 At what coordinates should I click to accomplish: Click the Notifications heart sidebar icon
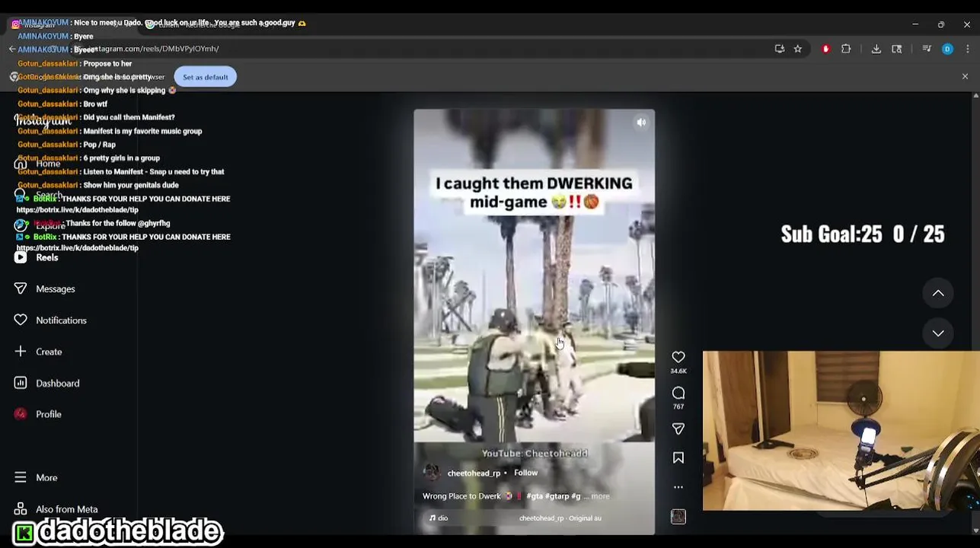click(21, 320)
